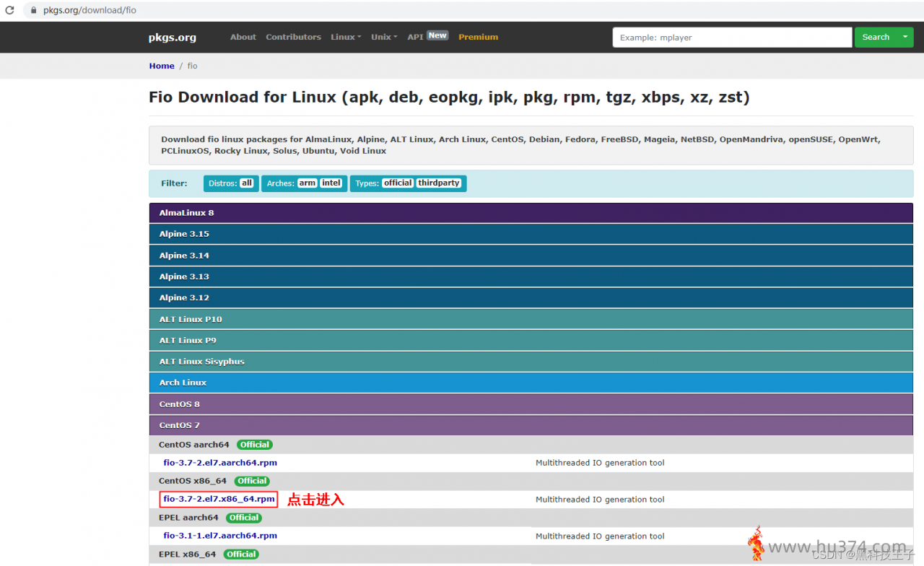Open the About menu item

click(x=243, y=37)
